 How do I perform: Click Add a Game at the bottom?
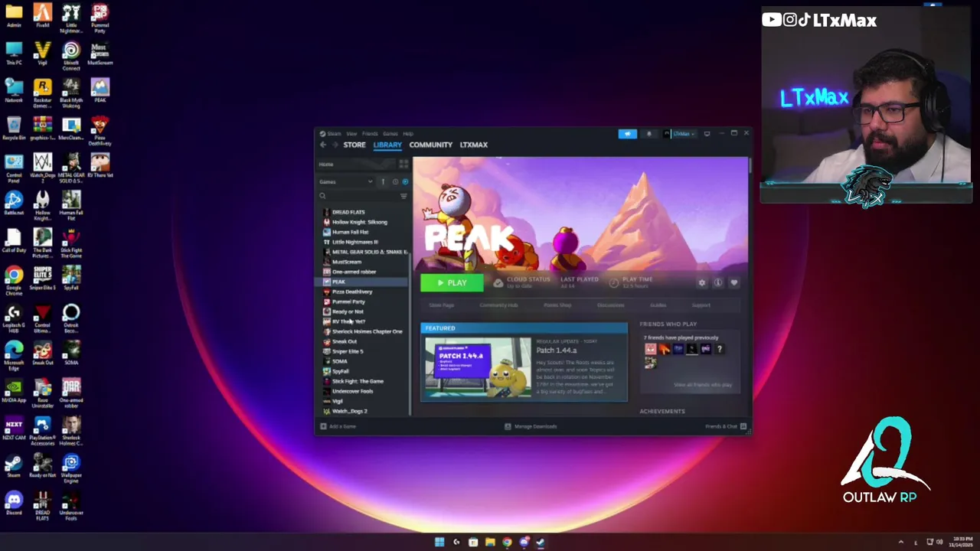pyautogui.click(x=338, y=426)
